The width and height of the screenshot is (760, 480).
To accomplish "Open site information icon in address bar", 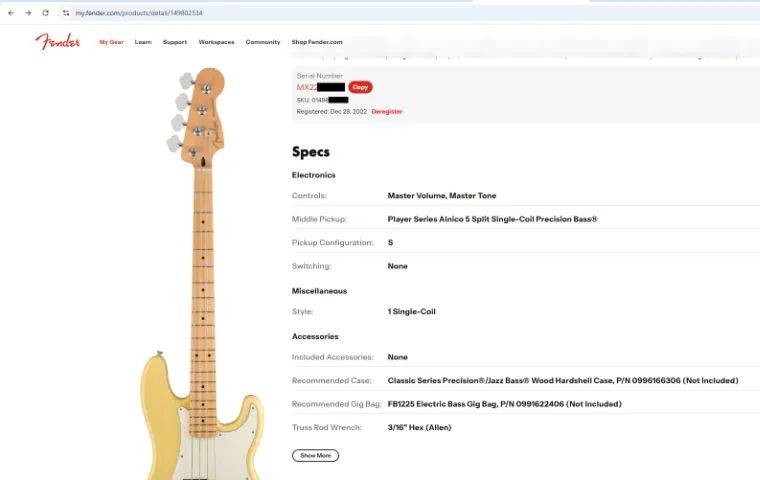I will 66,13.
